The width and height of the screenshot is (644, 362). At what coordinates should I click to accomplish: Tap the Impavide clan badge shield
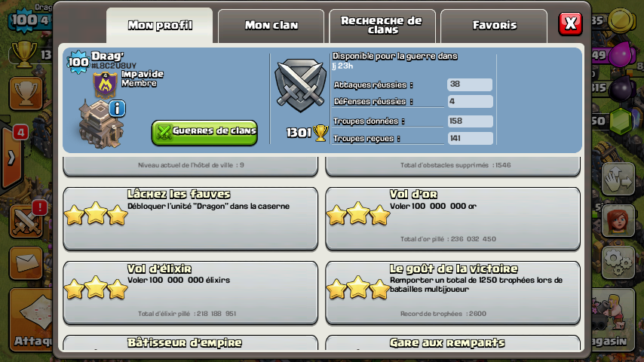[x=105, y=85]
